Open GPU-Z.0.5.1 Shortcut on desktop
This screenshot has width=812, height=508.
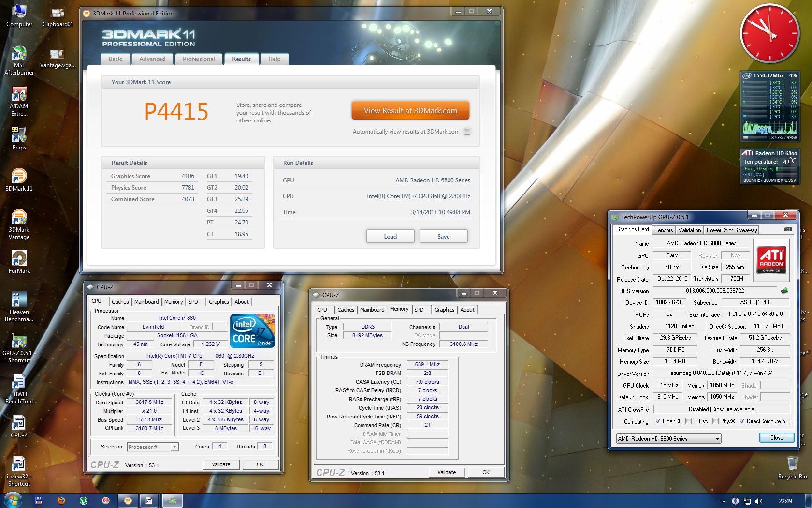[19, 348]
